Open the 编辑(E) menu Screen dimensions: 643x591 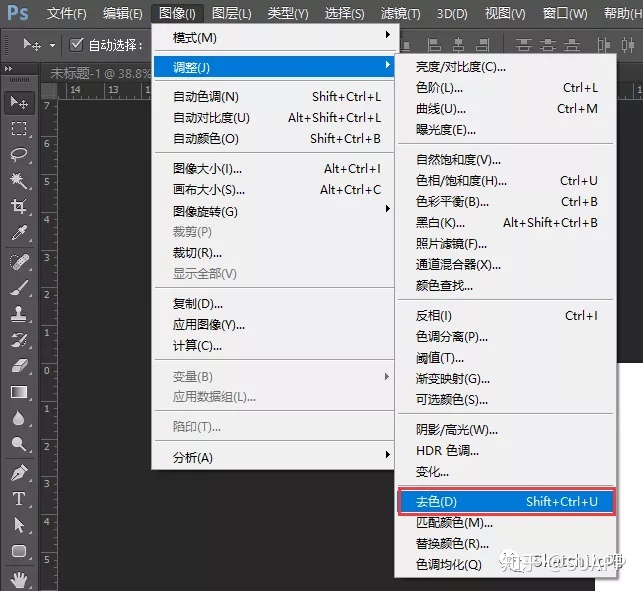coord(123,14)
